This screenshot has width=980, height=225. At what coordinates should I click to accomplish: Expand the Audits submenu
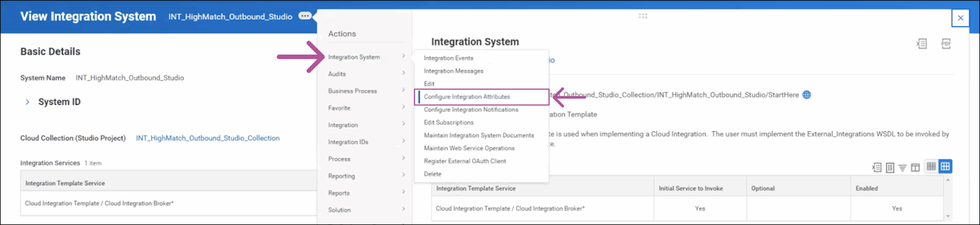[x=366, y=74]
